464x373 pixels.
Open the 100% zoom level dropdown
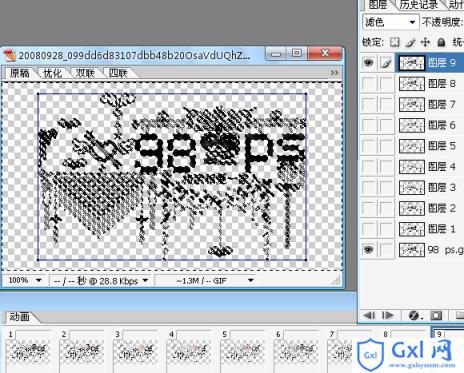(25, 281)
